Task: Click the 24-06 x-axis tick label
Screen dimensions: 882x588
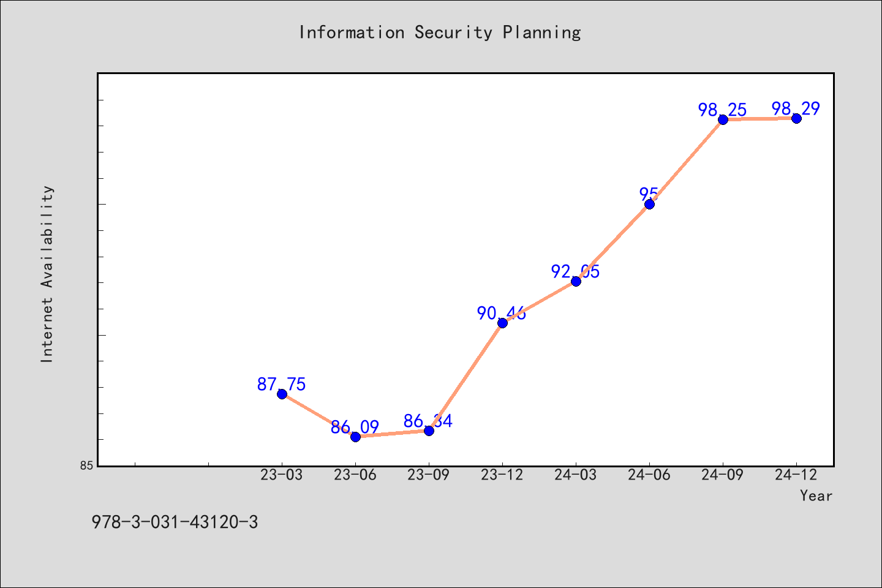Action: tap(649, 475)
